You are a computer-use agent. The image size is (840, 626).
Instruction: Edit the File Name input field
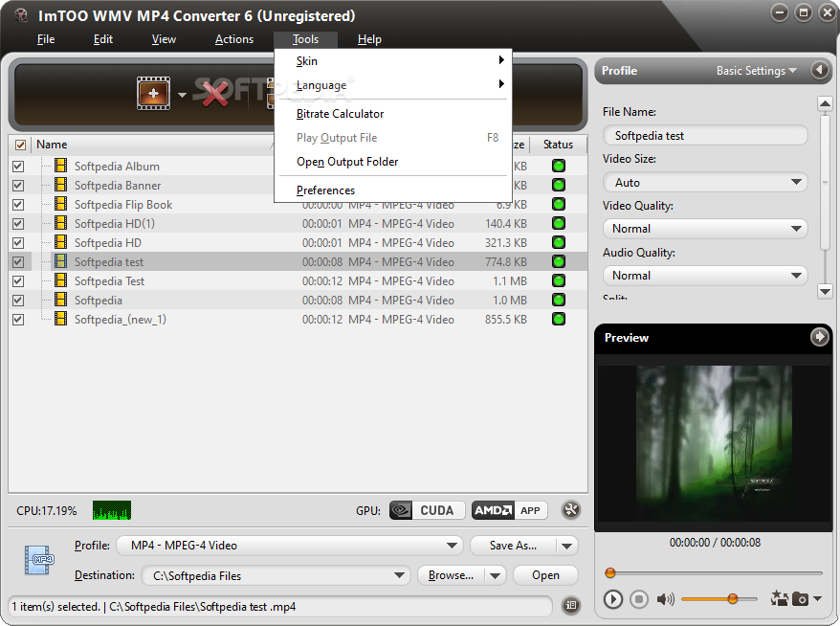click(x=705, y=136)
